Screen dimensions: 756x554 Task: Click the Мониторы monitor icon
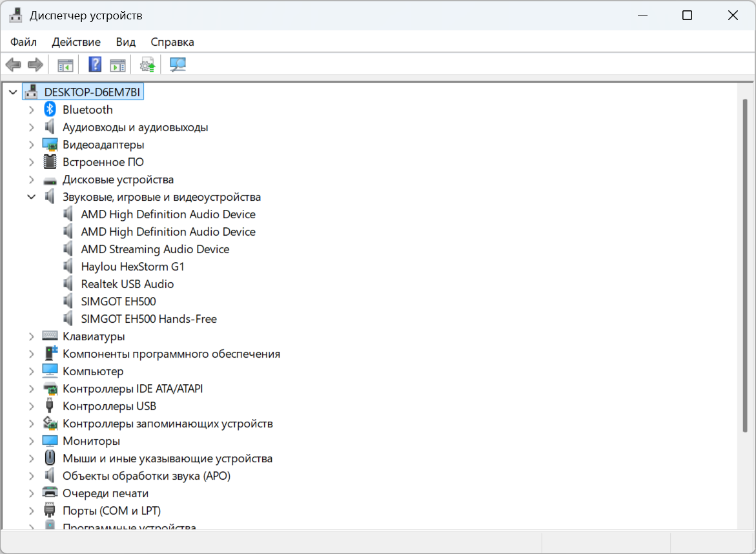pos(50,441)
